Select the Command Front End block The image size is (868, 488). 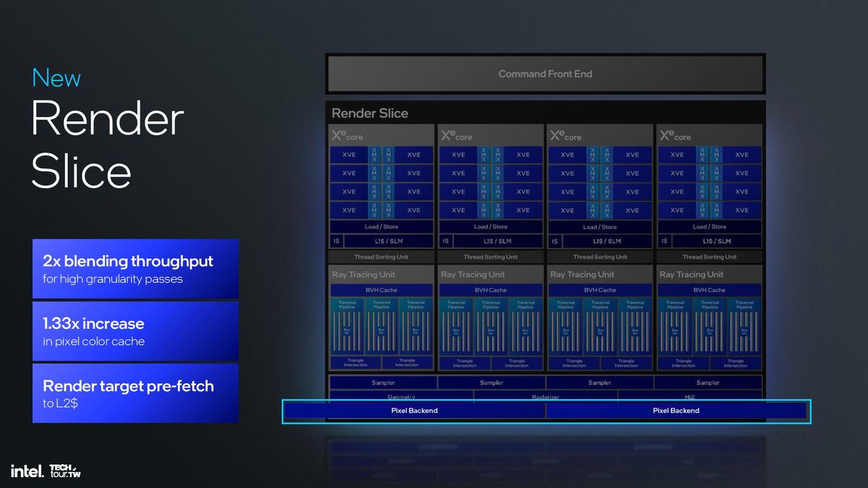pos(545,74)
